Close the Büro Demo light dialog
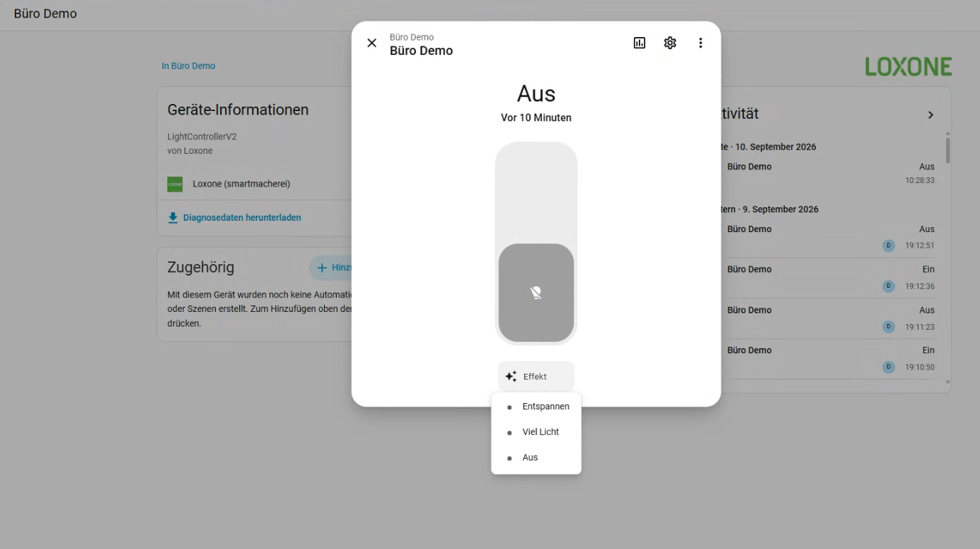980x549 pixels. [372, 43]
